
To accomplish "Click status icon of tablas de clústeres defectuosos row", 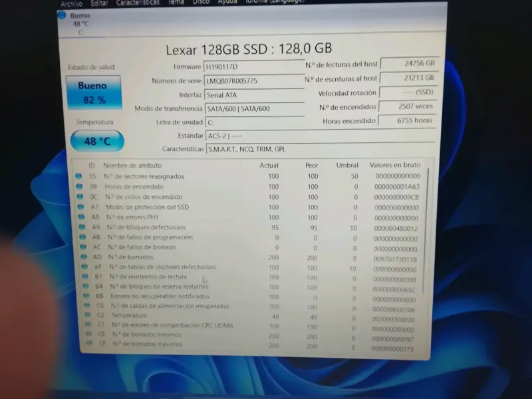I will 85,267.
